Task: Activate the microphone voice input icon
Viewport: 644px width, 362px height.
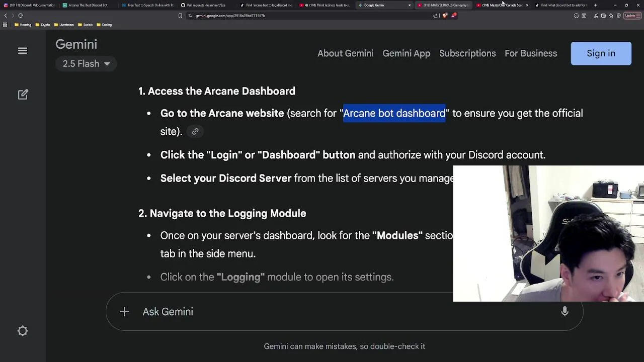Action: (x=565, y=312)
